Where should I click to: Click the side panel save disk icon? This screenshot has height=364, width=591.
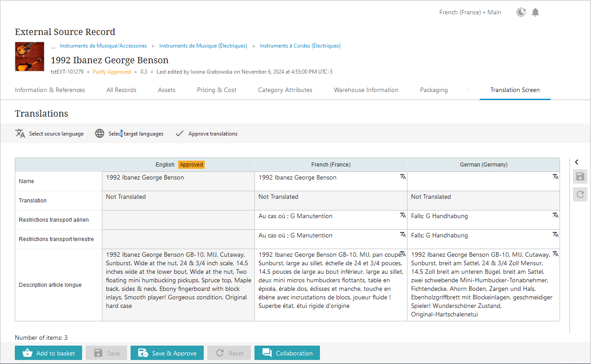coord(580,176)
